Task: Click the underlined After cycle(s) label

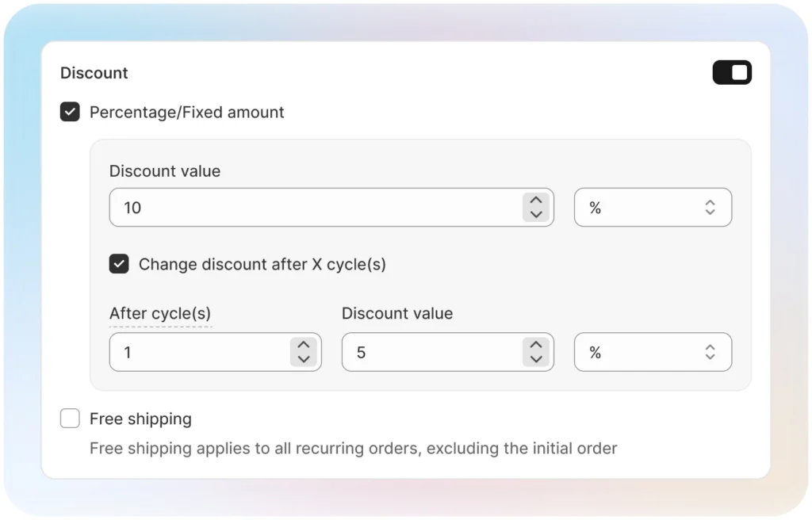Action: [159, 313]
